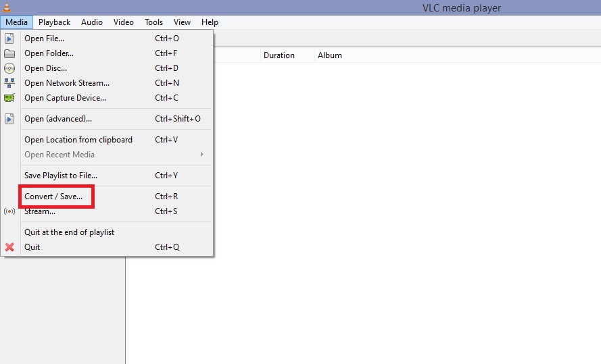Expand Open Recent Media submenu arrow
The image size is (601, 364).
click(x=202, y=155)
